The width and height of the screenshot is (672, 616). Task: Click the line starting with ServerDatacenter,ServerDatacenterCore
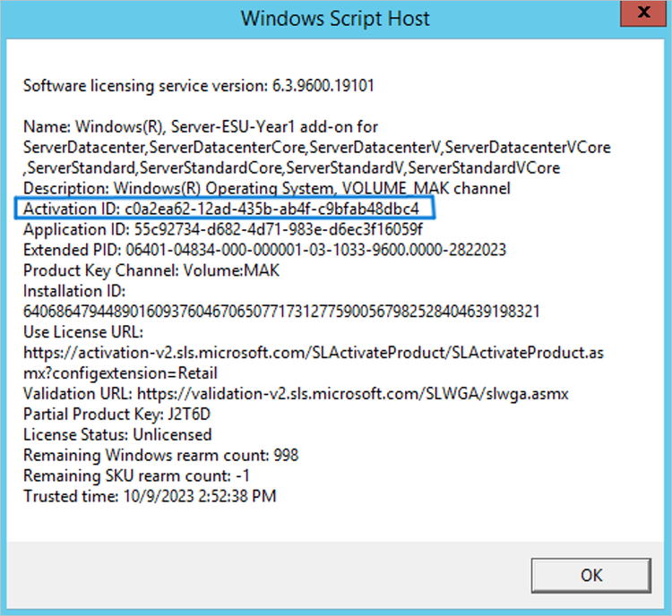pos(317,147)
